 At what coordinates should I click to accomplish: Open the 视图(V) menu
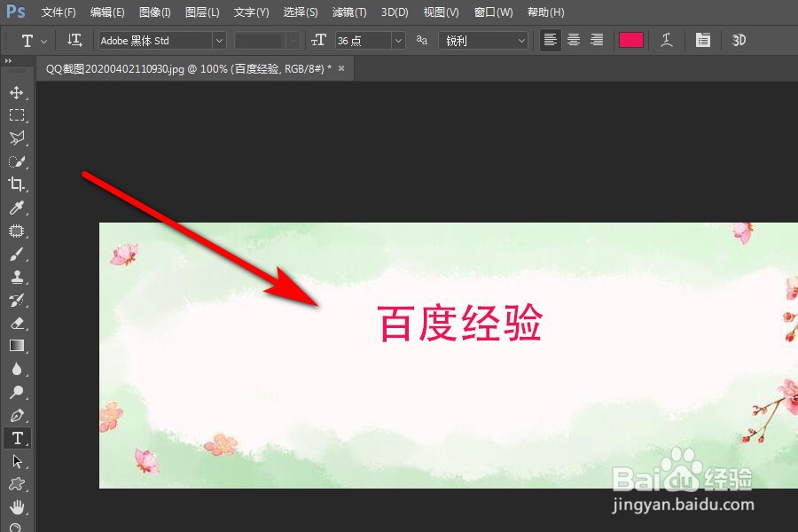(441, 12)
